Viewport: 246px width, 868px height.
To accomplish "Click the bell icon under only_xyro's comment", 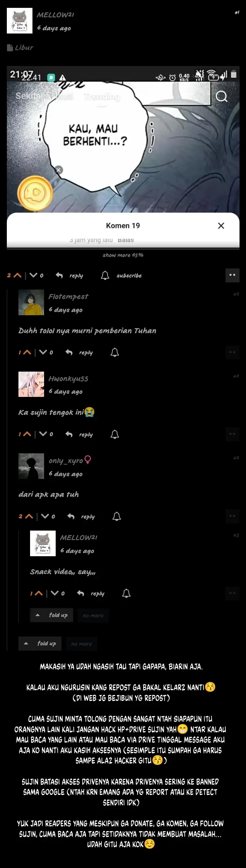I will [x=117, y=517].
